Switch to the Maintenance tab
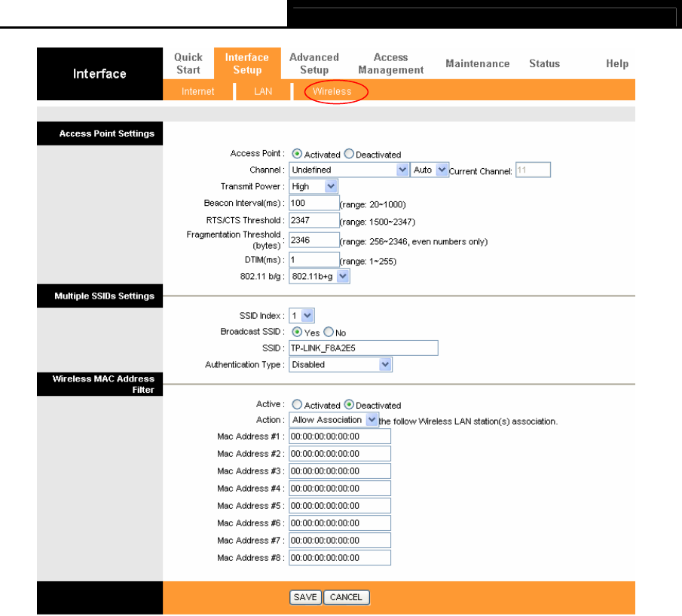This screenshot has width=682, height=616. click(x=478, y=63)
